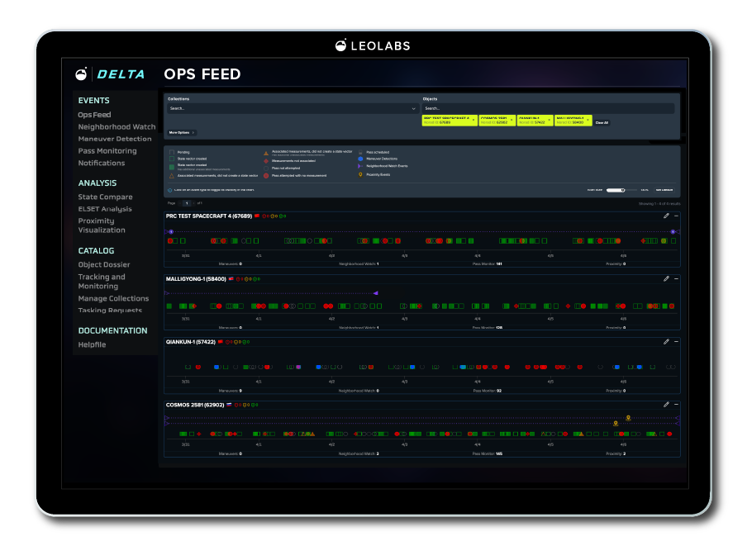747x560 pixels.
Task: Adjust the chart zoom scale slider
Action: click(x=623, y=189)
